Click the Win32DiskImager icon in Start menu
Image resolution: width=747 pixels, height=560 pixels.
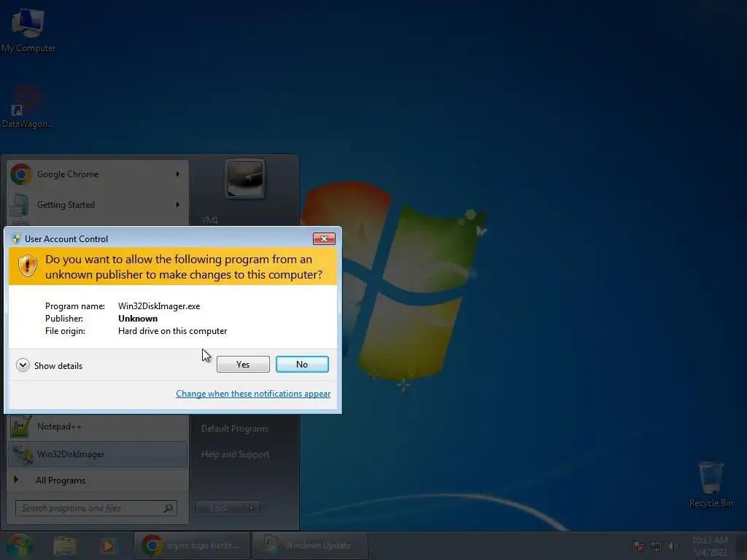[22, 454]
